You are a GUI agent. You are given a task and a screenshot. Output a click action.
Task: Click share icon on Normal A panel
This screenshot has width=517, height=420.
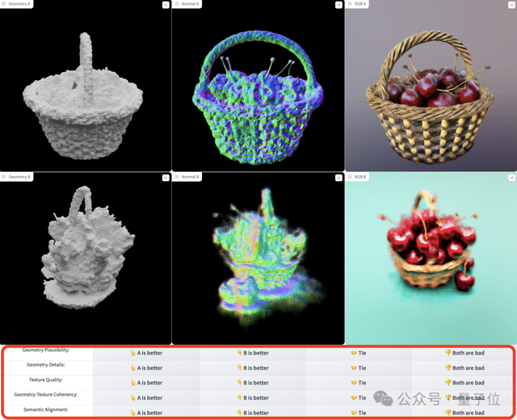[338, 5]
